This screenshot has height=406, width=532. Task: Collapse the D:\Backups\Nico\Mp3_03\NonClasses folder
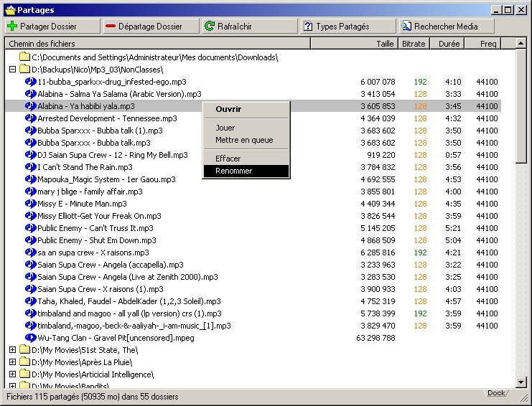pyautogui.click(x=12, y=70)
